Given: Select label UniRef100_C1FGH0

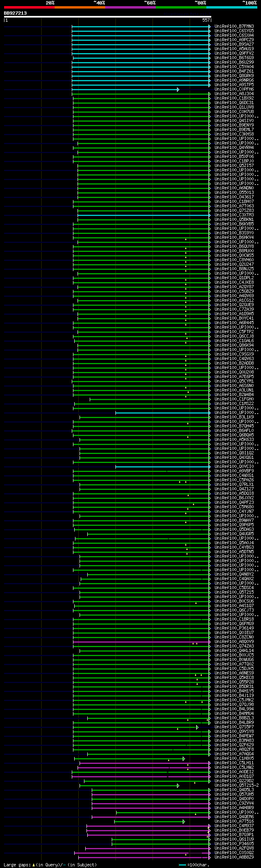Looking at the screenshot, I should point(234,399).
